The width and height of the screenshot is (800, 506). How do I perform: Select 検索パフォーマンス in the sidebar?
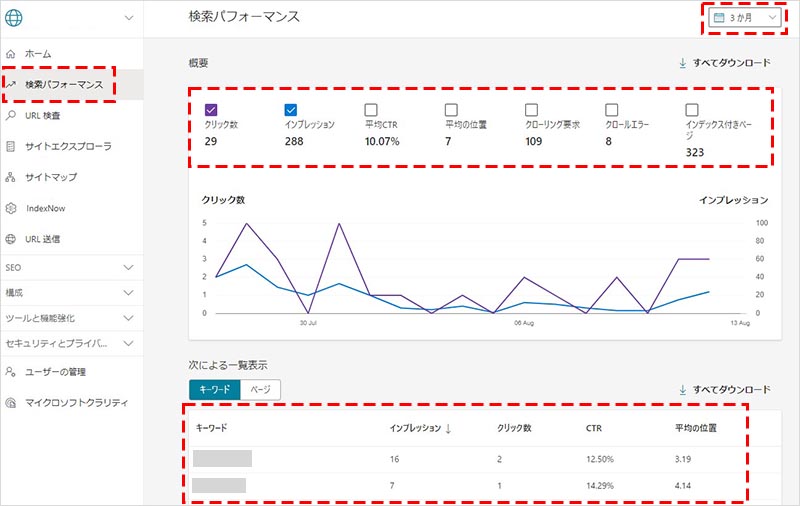(x=64, y=85)
